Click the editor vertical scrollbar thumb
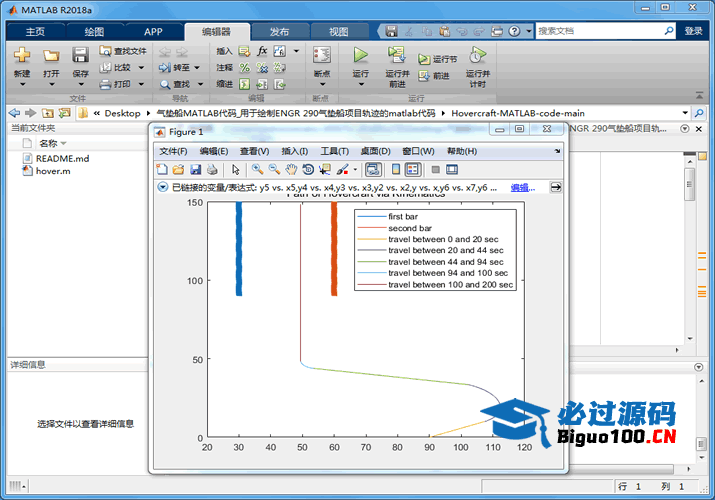 coord(689,184)
